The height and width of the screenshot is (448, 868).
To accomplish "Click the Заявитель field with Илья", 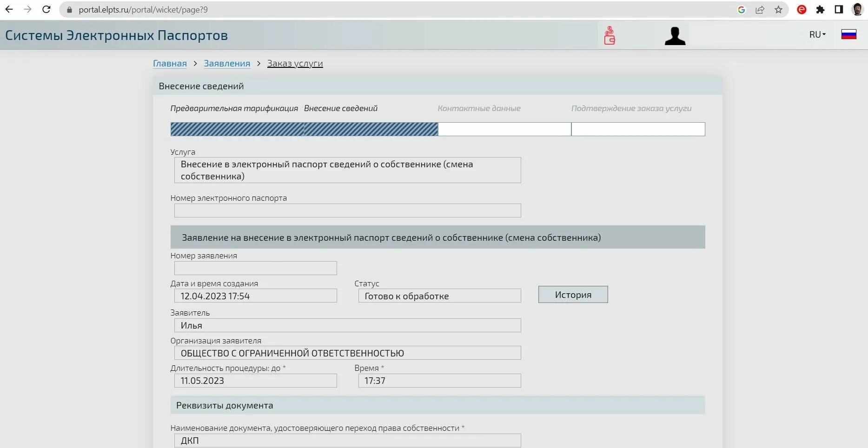I will coord(347,325).
